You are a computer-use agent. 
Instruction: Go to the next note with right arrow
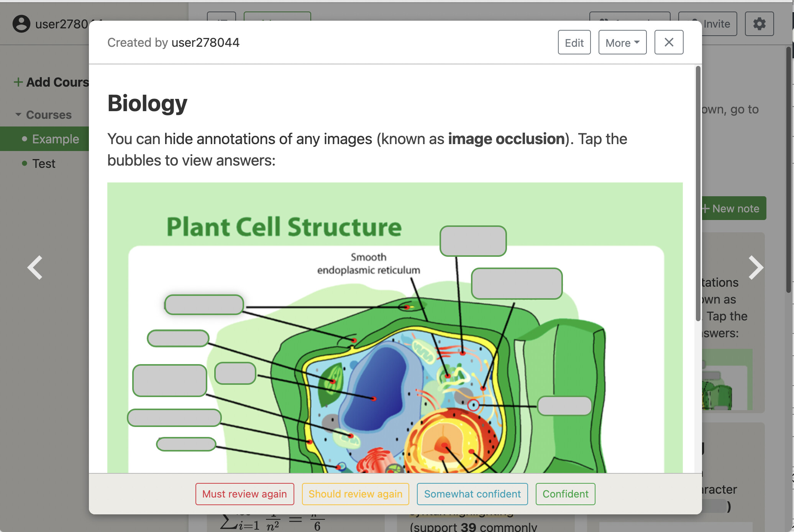click(756, 268)
